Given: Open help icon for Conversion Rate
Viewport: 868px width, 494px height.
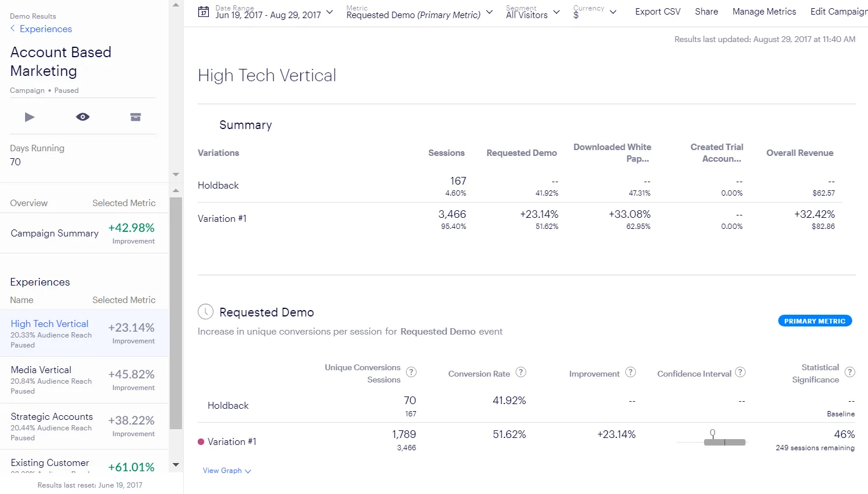Looking at the screenshot, I should [521, 372].
